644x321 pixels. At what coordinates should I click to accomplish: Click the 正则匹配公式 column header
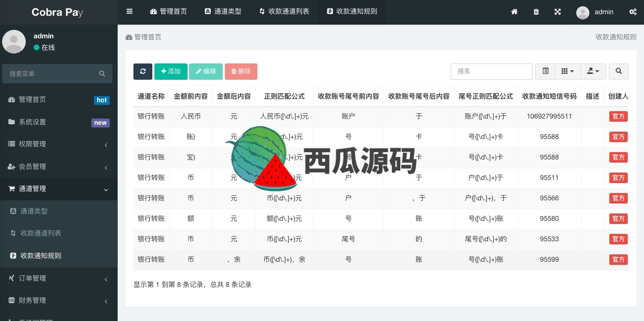284,97
